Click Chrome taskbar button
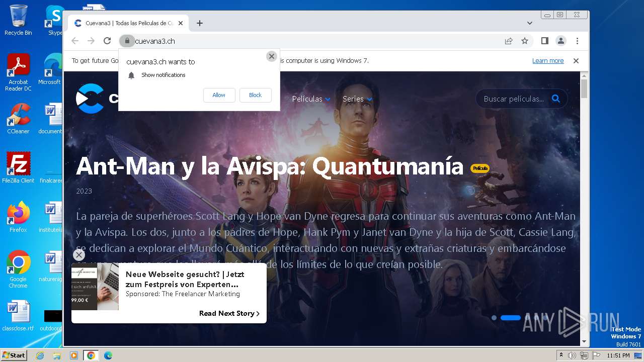Screen dimensions: 644x362 [91, 355]
